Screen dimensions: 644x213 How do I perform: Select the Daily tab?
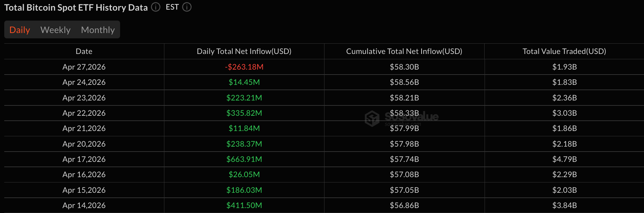click(x=19, y=30)
